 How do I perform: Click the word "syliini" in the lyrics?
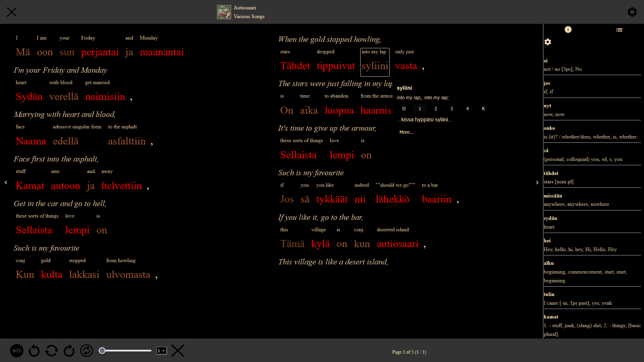tap(375, 66)
